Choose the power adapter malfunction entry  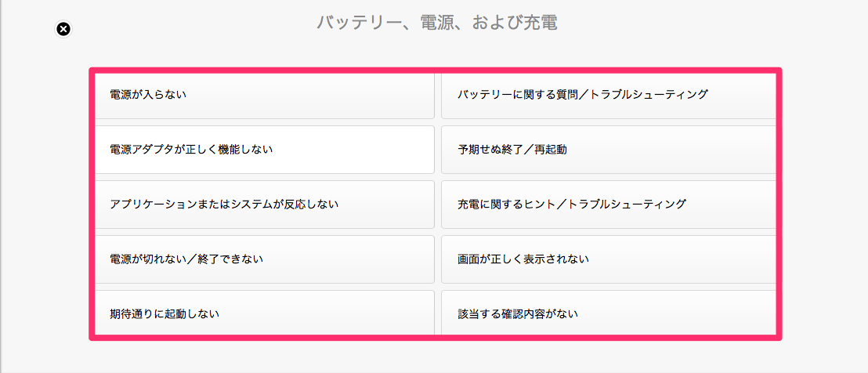click(265, 150)
